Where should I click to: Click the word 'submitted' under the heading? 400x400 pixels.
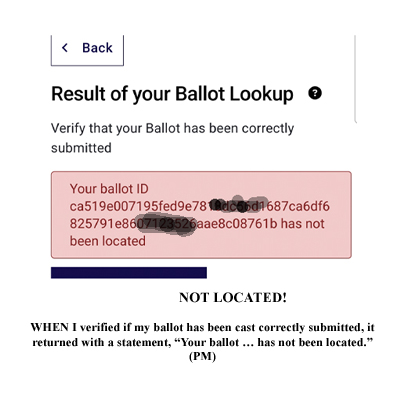pos(81,148)
